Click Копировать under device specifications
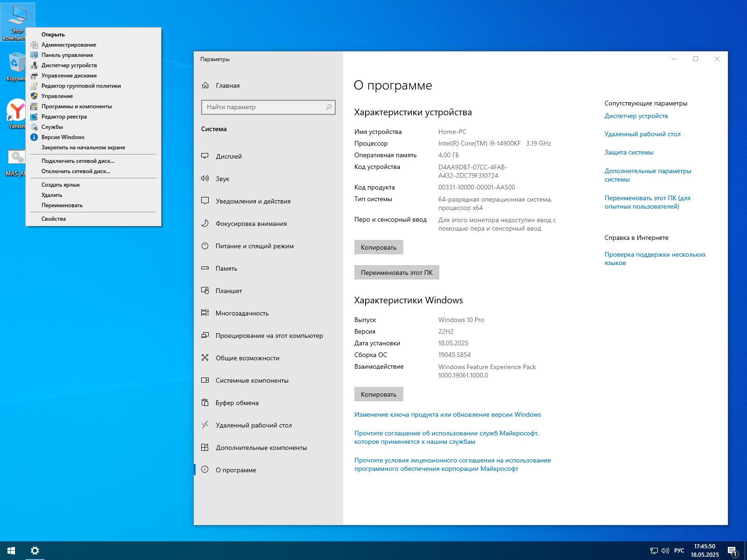This screenshot has width=747, height=560. (x=379, y=247)
